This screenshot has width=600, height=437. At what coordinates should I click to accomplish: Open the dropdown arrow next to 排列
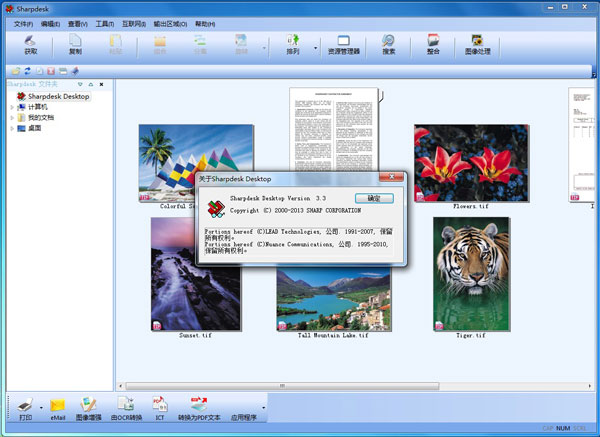tap(316, 48)
